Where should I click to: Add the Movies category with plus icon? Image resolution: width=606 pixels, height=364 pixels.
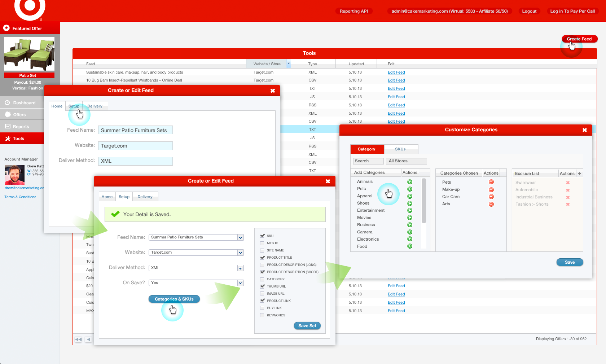[x=410, y=218]
